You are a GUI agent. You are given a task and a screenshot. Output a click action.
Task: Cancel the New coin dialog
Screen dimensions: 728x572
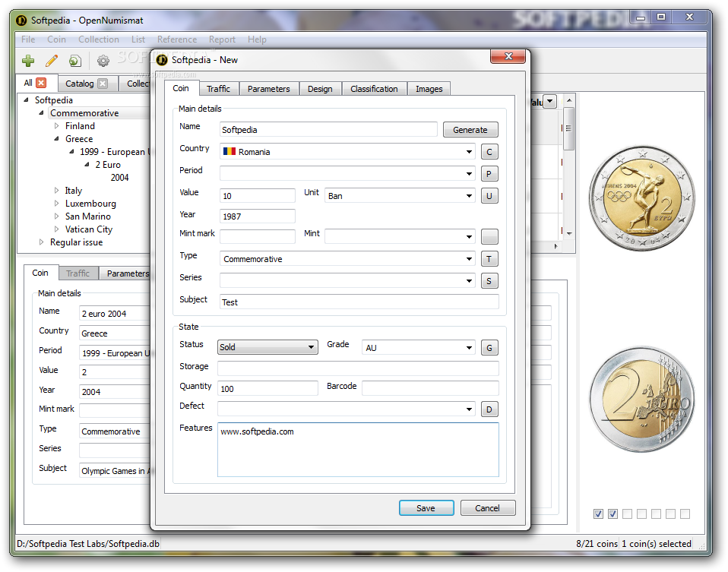(x=488, y=508)
